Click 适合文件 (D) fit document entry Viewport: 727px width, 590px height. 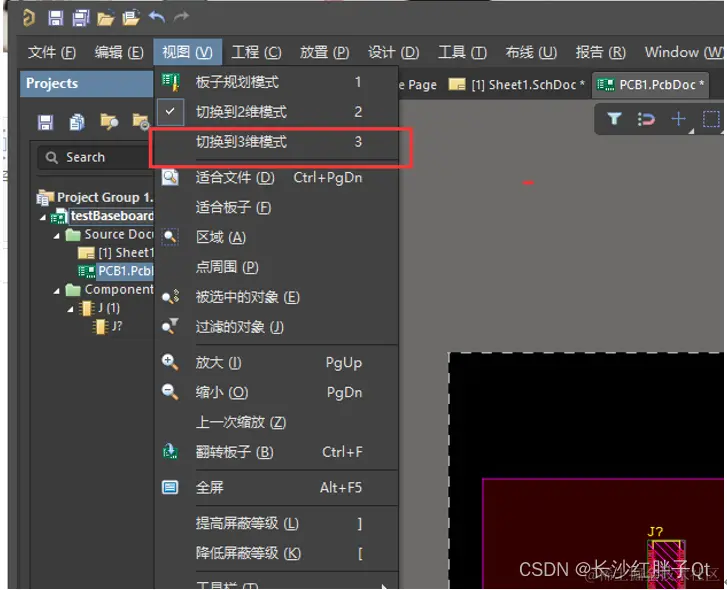(x=277, y=178)
